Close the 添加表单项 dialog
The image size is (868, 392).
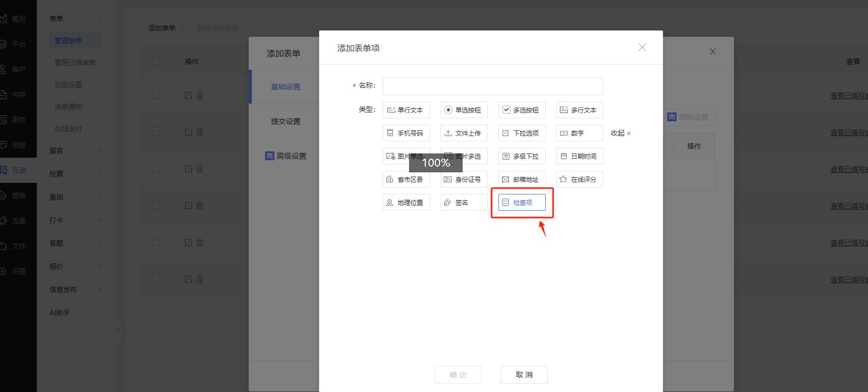coord(642,47)
